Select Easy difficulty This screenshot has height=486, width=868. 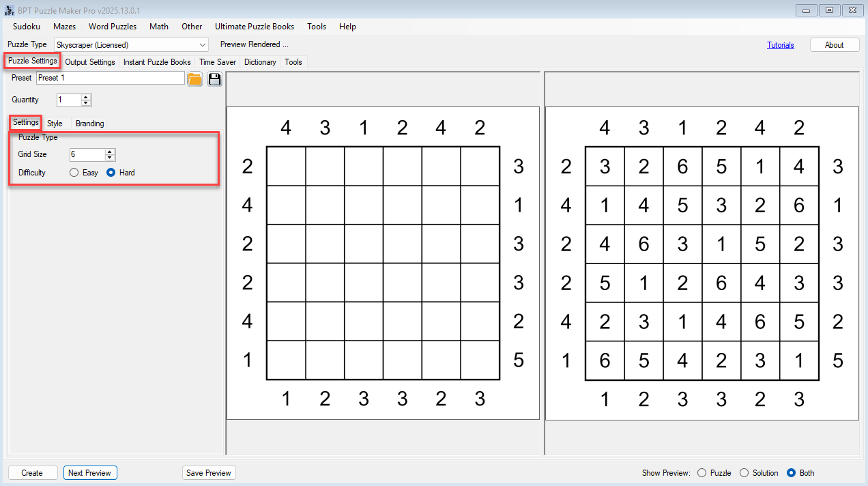[x=84, y=173]
